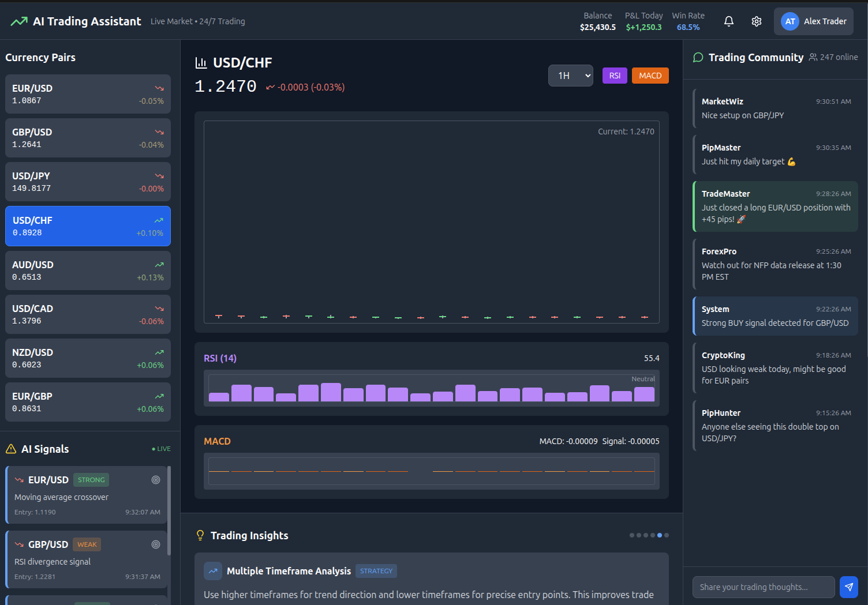
Task: Click the USD/CHF uptrend arrow icon
Action: (159, 220)
